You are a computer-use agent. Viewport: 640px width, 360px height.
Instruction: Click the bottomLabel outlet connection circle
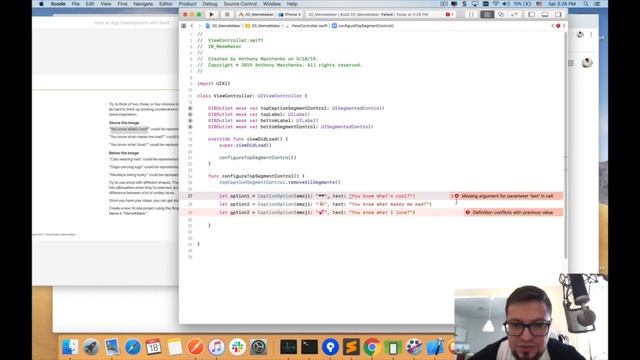click(190, 120)
